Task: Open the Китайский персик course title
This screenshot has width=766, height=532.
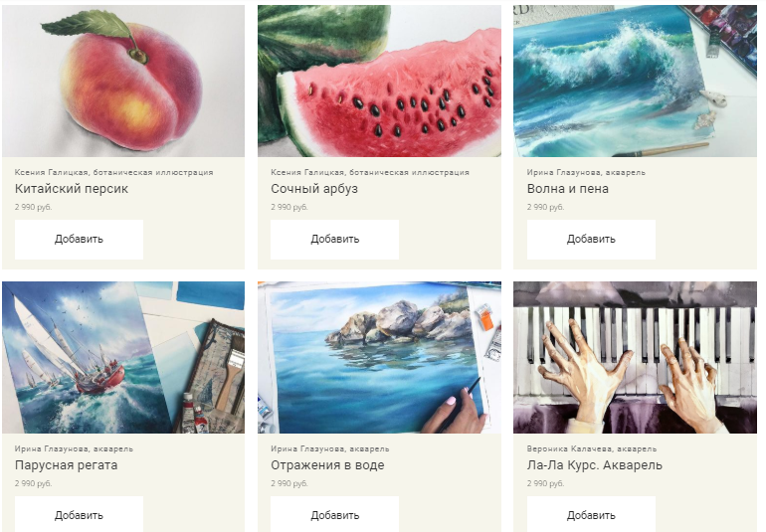Action: [72, 189]
